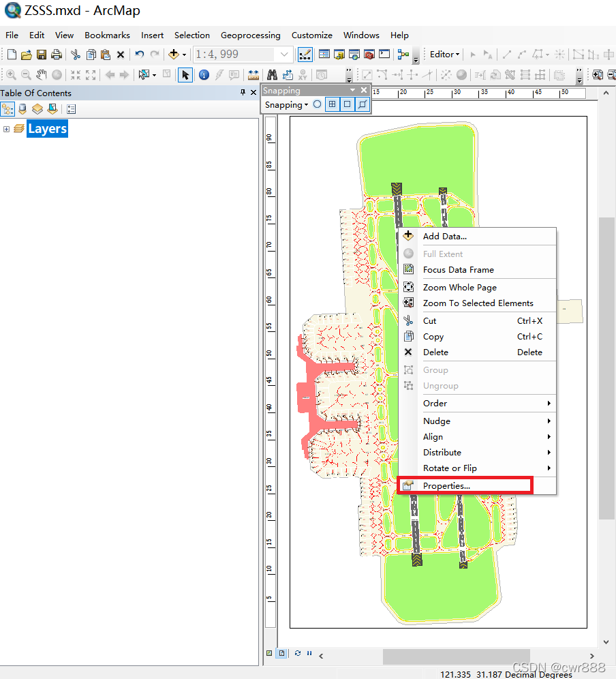Select the Pan hand tool
Screen dimensions: 616x679
pos(41,75)
